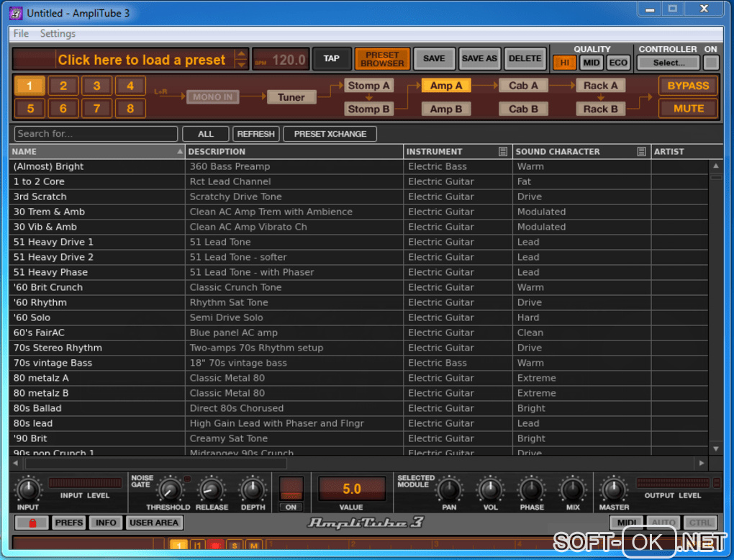Switch to the Stomp B module
734x560 pixels.
point(369,109)
